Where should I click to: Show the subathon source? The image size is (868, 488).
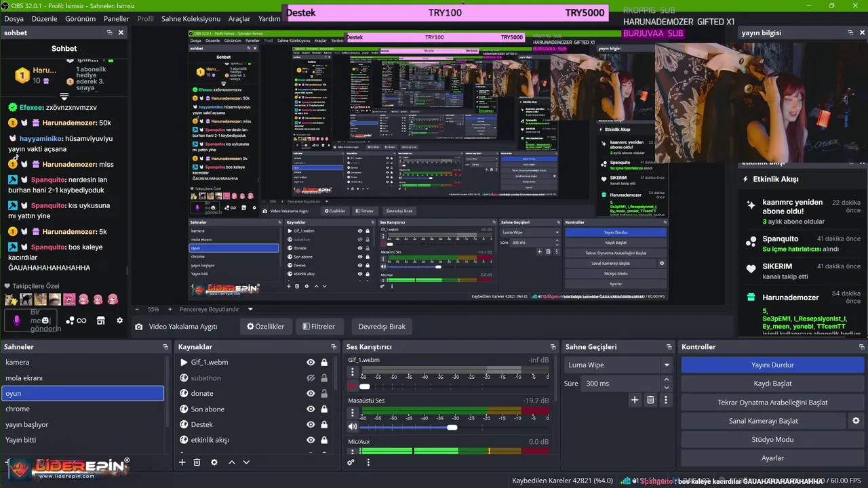click(311, 378)
